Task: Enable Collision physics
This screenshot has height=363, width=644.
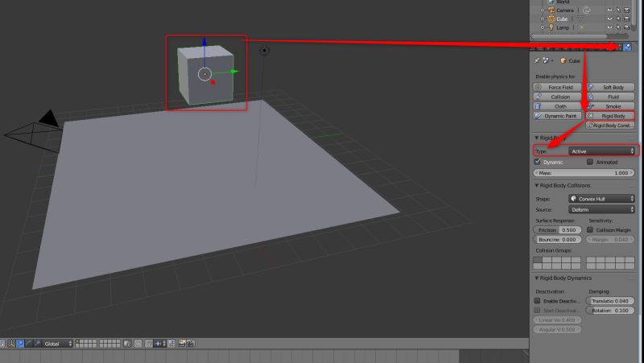Action: 557,97
